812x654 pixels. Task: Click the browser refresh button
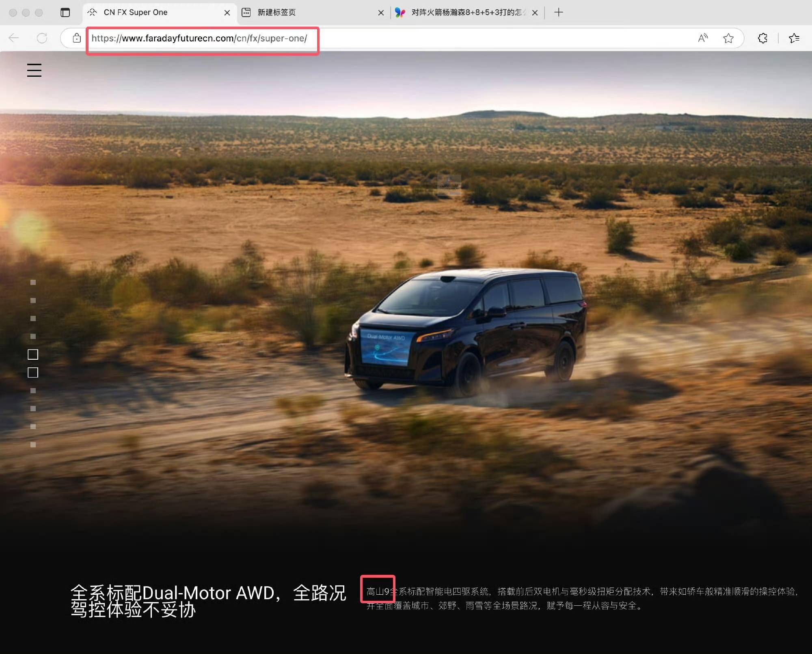coord(42,38)
